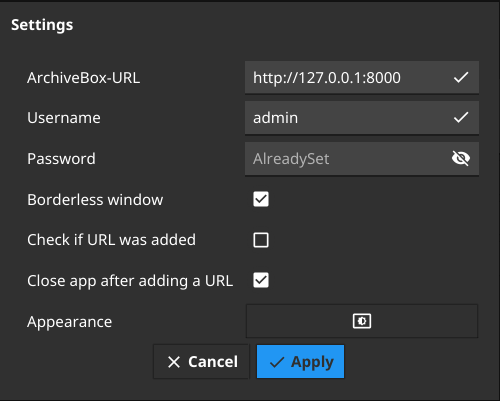Viewport: 500px width, 401px height.
Task: Apply the settings
Action: click(x=300, y=362)
